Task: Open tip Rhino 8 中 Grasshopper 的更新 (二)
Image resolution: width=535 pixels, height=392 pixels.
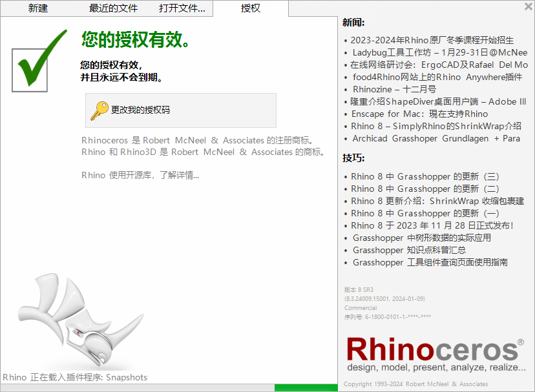Action: pyautogui.click(x=425, y=189)
